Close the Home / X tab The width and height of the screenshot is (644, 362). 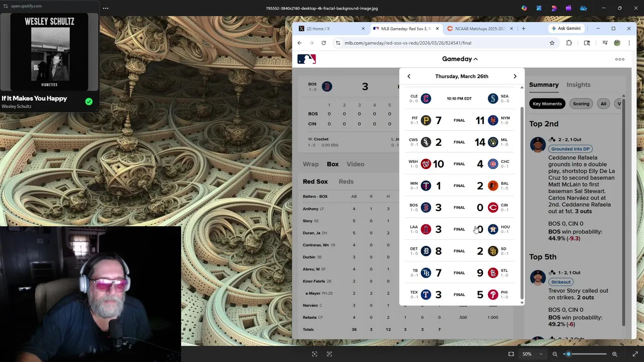(363, 29)
